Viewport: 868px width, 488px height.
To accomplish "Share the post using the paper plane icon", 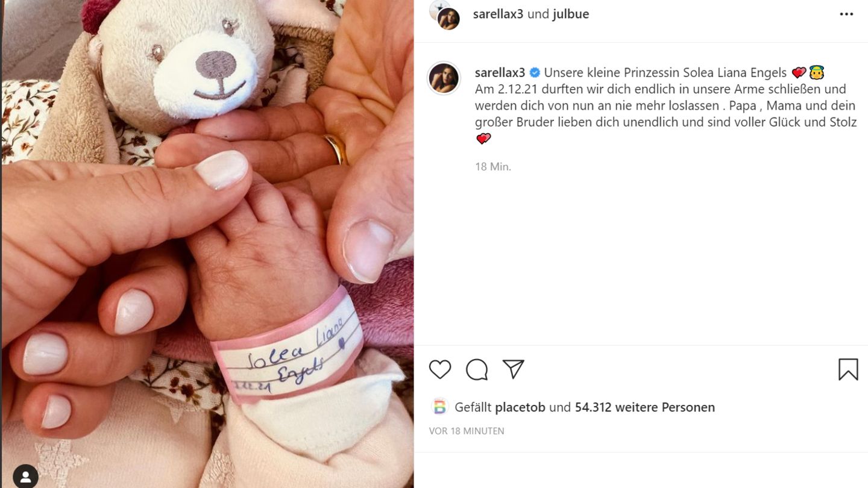I will pos(513,369).
